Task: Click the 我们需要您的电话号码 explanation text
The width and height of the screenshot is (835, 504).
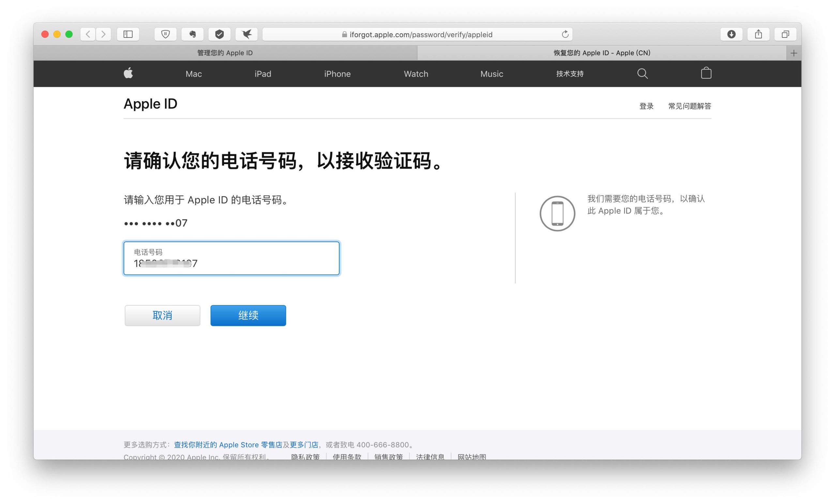Action: coord(646,205)
